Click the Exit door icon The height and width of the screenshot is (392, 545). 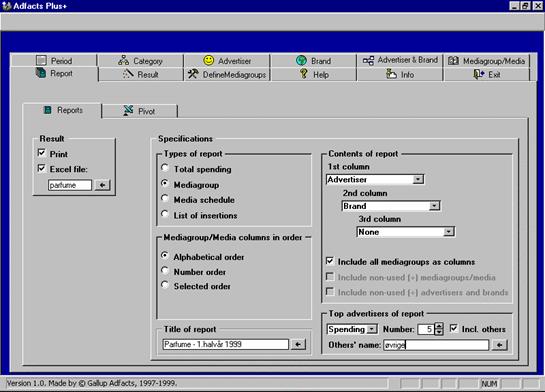tap(479, 74)
